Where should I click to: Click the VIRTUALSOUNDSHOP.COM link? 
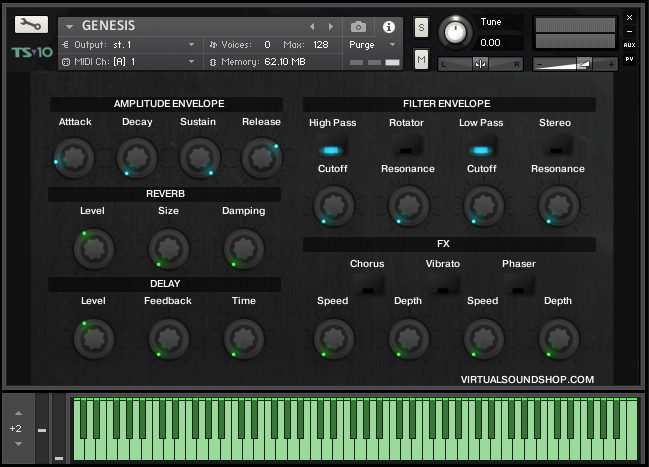click(x=527, y=380)
